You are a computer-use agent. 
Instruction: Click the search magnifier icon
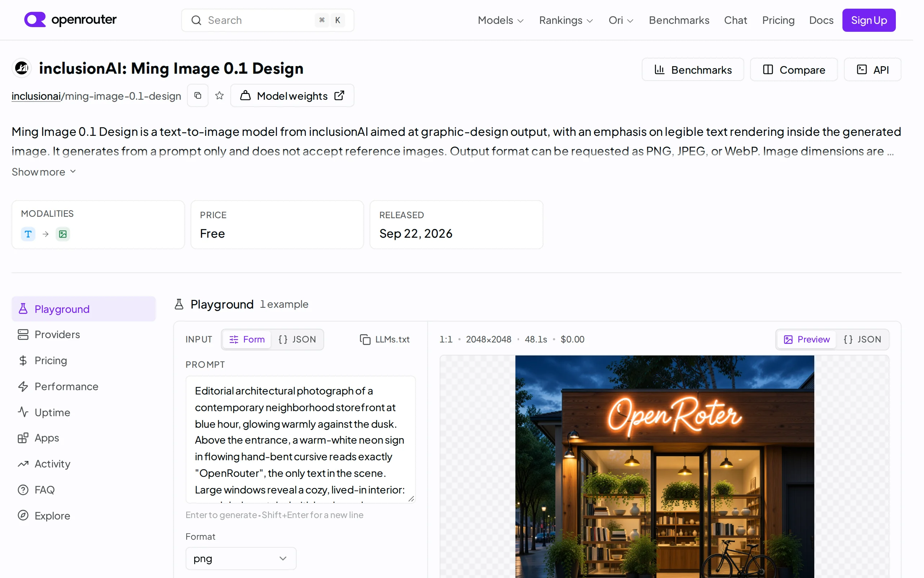pos(196,20)
